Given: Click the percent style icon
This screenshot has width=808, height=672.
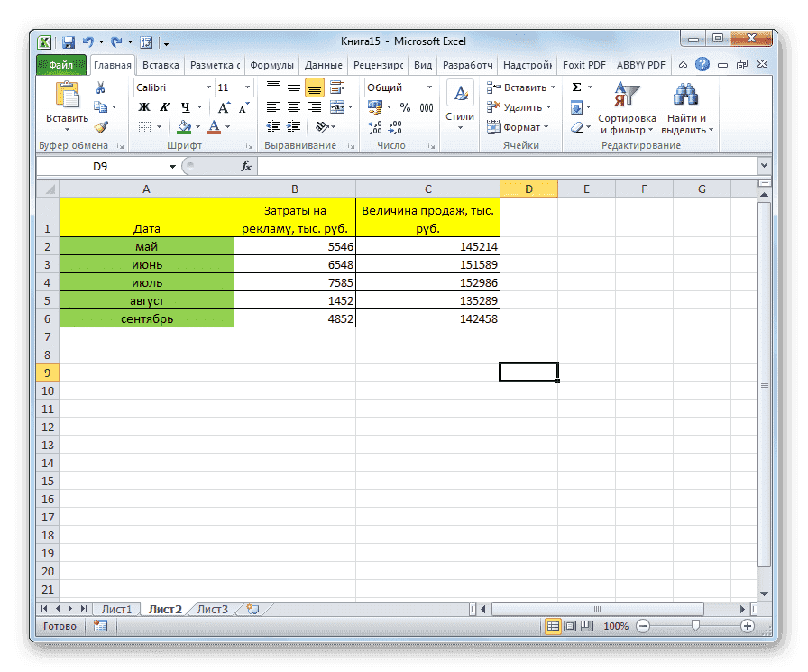Looking at the screenshot, I should (x=405, y=106).
